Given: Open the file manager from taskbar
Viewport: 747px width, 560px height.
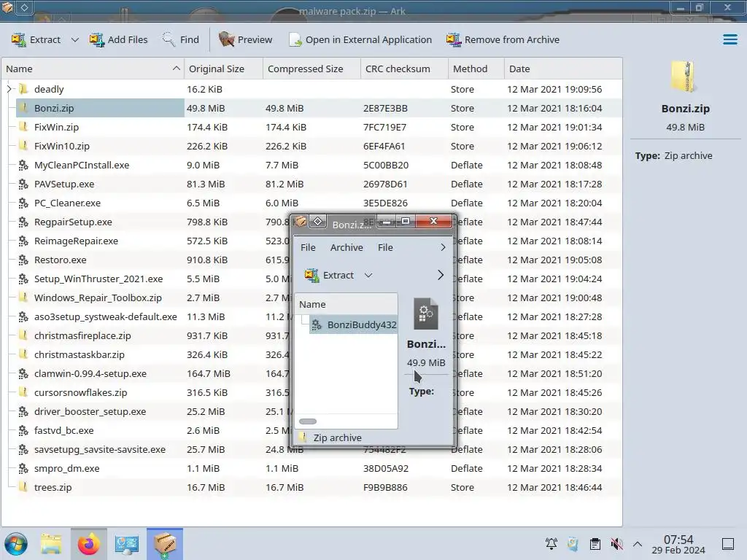Looking at the screenshot, I should [x=52, y=544].
